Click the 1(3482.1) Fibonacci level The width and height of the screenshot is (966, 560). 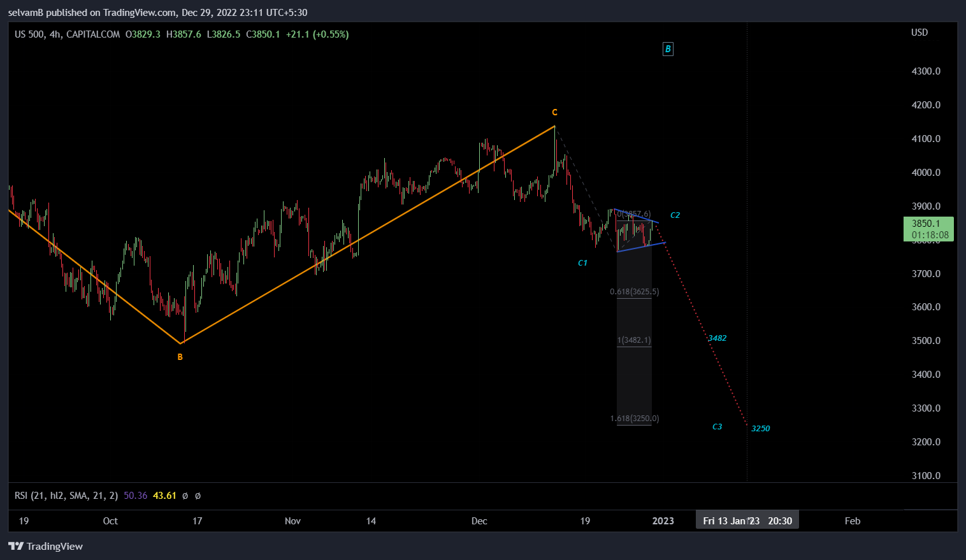[635, 340]
